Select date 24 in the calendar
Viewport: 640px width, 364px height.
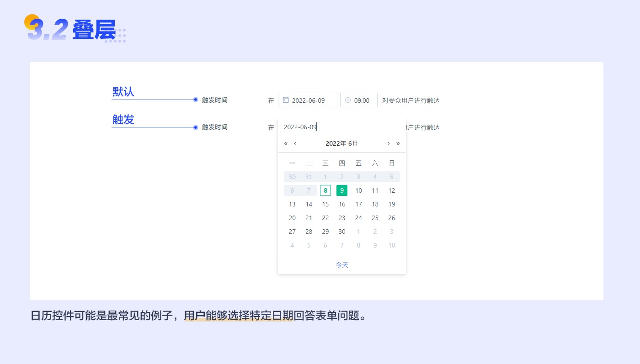click(x=358, y=218)
